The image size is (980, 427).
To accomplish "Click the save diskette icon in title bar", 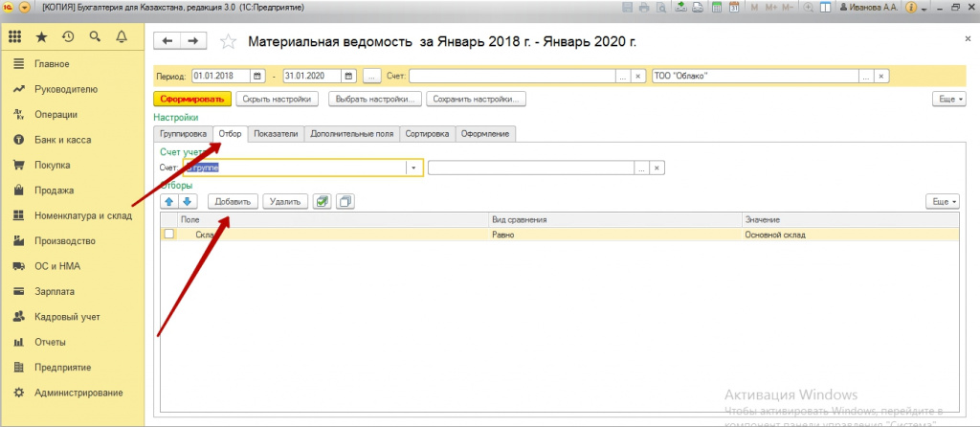I will 630,8.
